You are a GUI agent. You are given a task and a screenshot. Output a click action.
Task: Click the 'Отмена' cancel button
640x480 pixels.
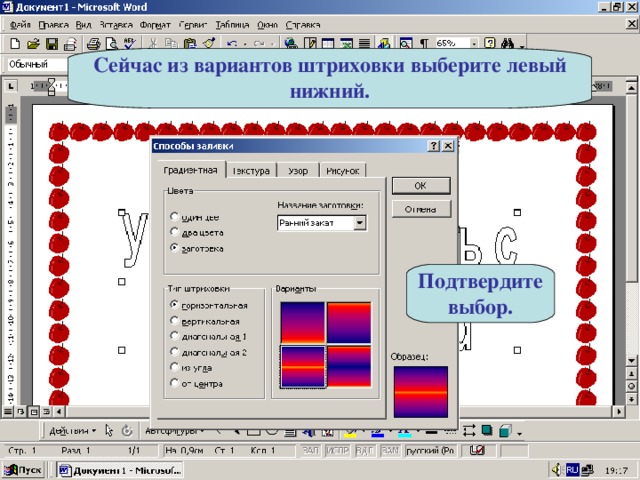pos(421,209)
